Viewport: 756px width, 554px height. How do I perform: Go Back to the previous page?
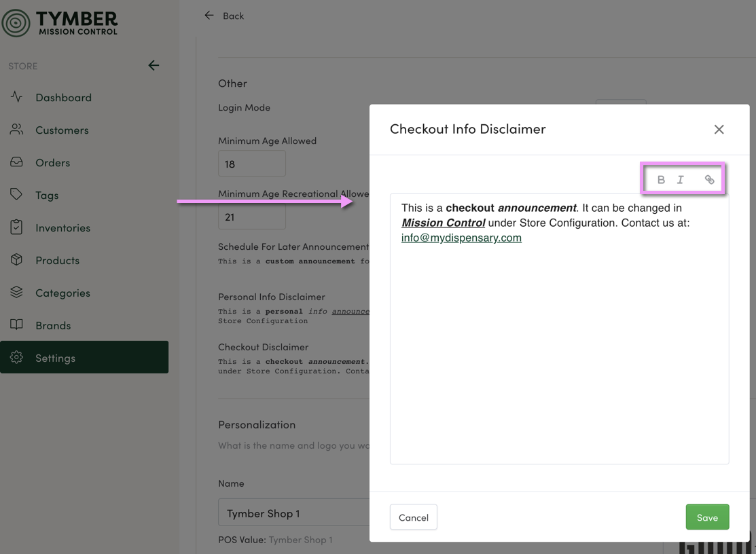click(225, 16)
